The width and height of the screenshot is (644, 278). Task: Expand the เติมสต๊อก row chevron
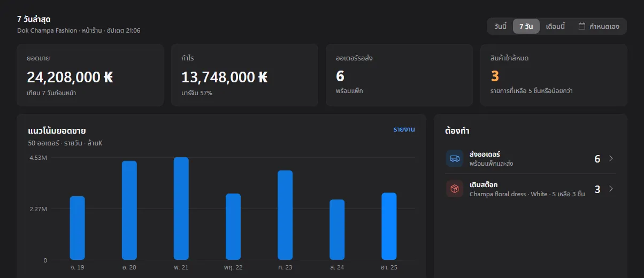point(611,189)
